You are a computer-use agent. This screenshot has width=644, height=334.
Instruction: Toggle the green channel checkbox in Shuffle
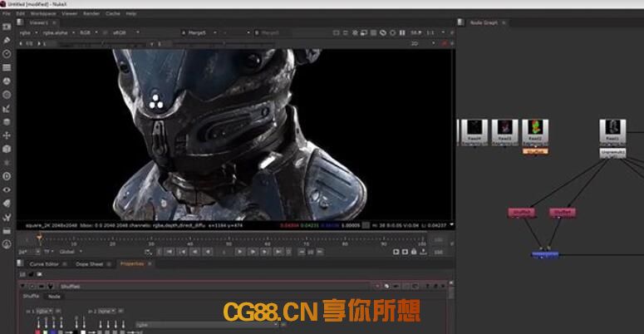45,332
